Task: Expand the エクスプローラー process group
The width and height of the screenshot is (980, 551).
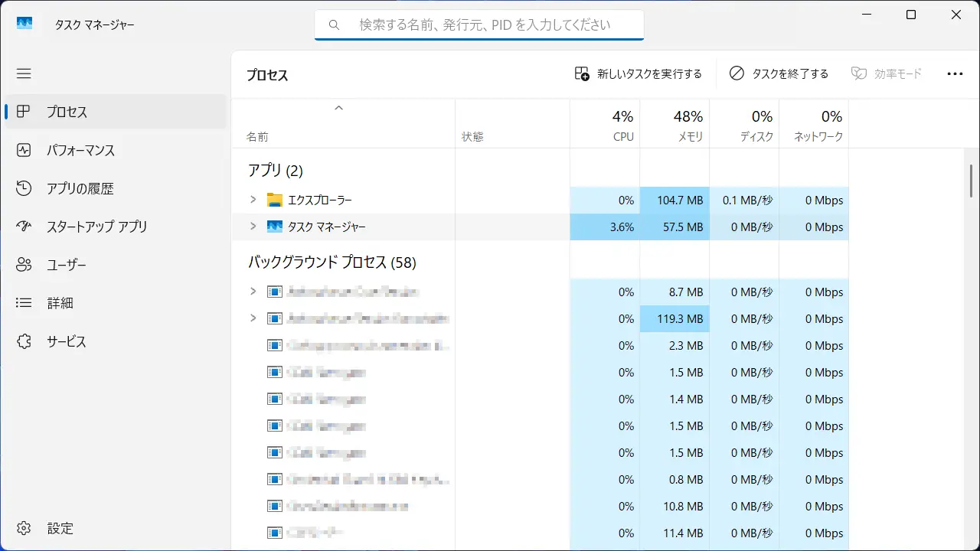Action: (x=253, y=200)
